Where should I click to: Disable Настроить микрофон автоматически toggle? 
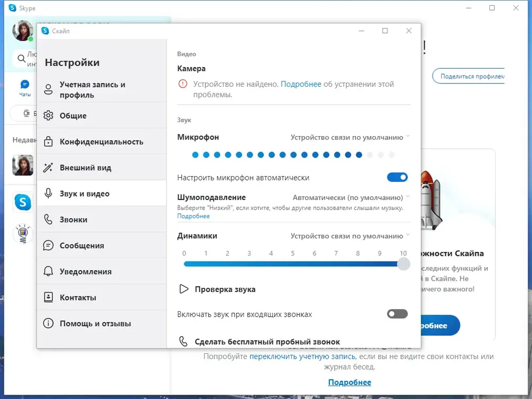point(397,177)
